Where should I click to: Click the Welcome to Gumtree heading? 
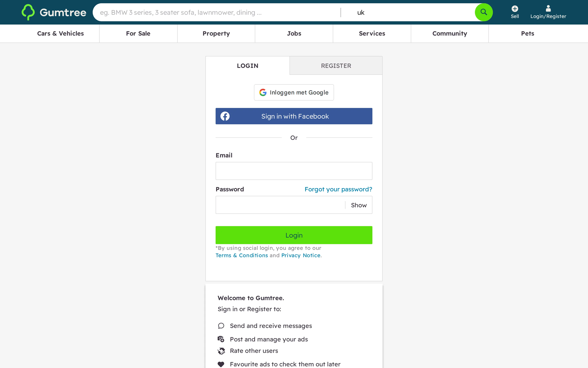(251, 298)
